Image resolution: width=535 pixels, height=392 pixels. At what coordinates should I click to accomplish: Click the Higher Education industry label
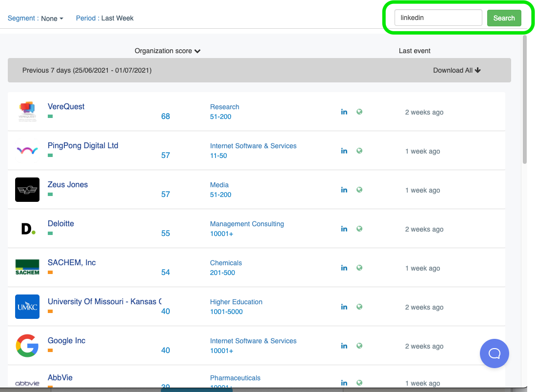click(236, 302)
